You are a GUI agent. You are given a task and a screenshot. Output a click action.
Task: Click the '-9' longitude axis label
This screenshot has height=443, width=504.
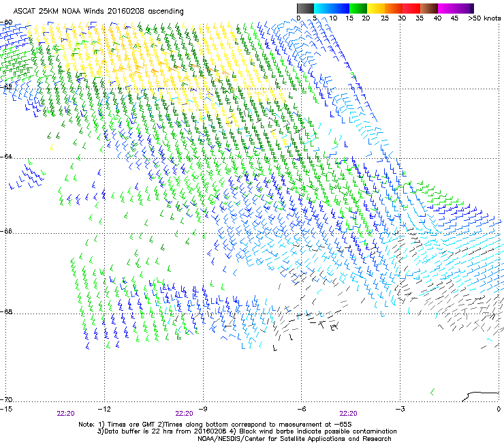point(202,409)
